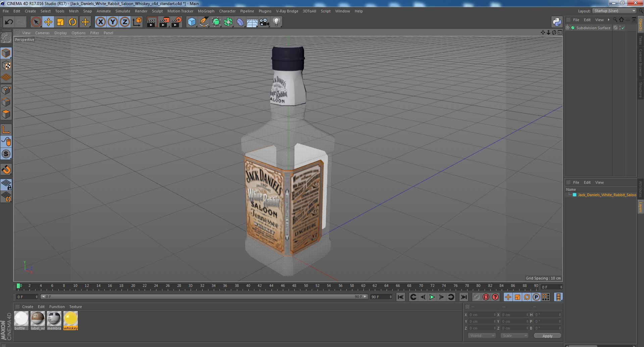Activate the Scale tool
This screenshot has height=347, width=644.
pos(60,22)
